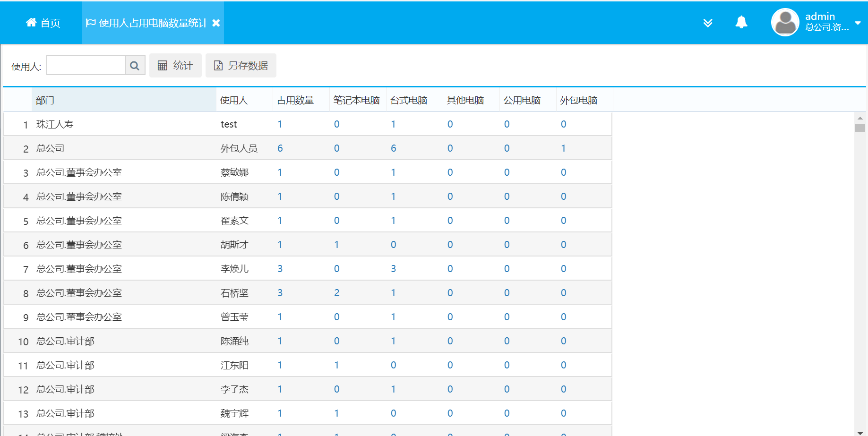Click the 另存数据 export button

point(241,66)
